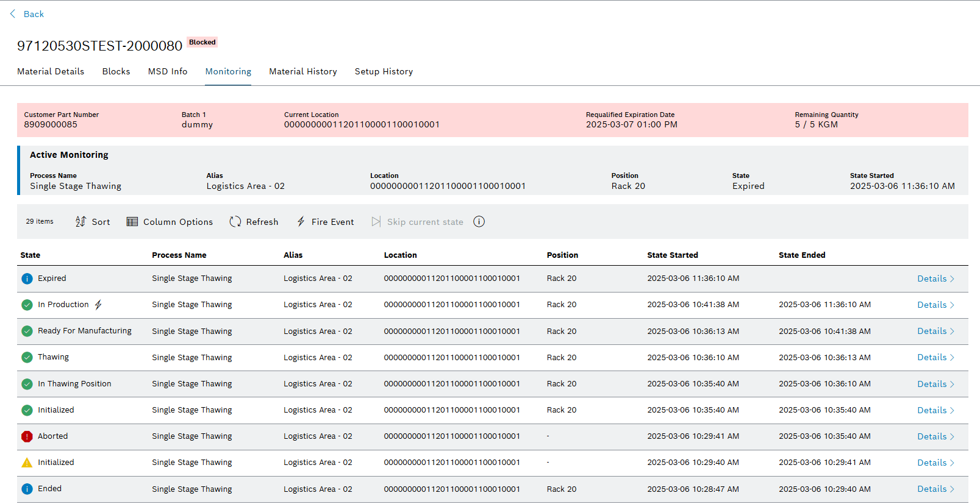This screenshot has width=980, height=504.
Task: Click the Back link
Action: [34, 14]
